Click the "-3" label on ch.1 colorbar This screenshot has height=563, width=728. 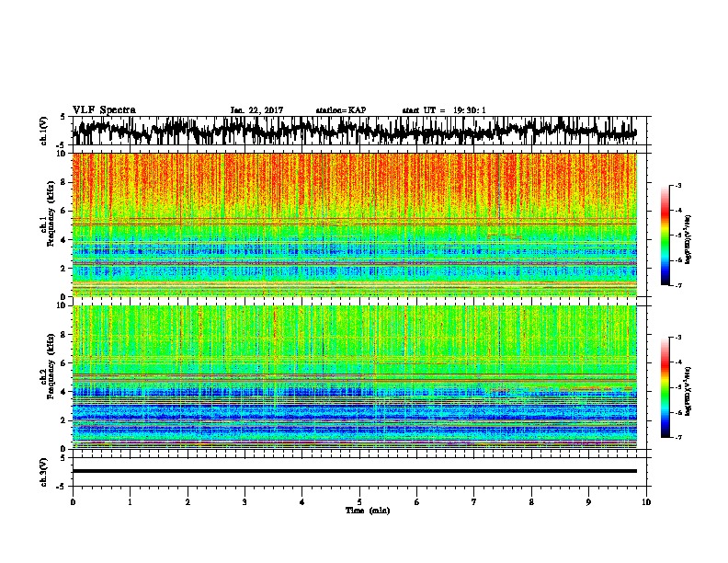click(677, 186)
